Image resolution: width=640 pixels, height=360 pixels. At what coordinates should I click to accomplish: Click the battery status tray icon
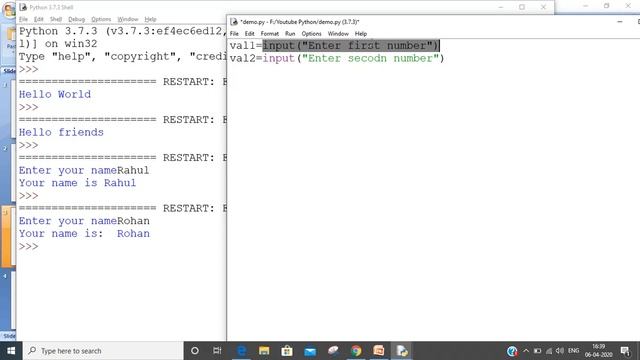tap(538, 351)
